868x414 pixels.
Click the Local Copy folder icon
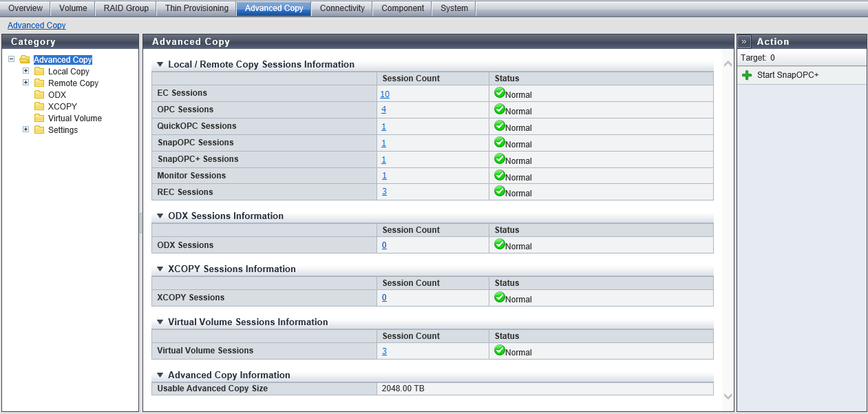(39, 72)
